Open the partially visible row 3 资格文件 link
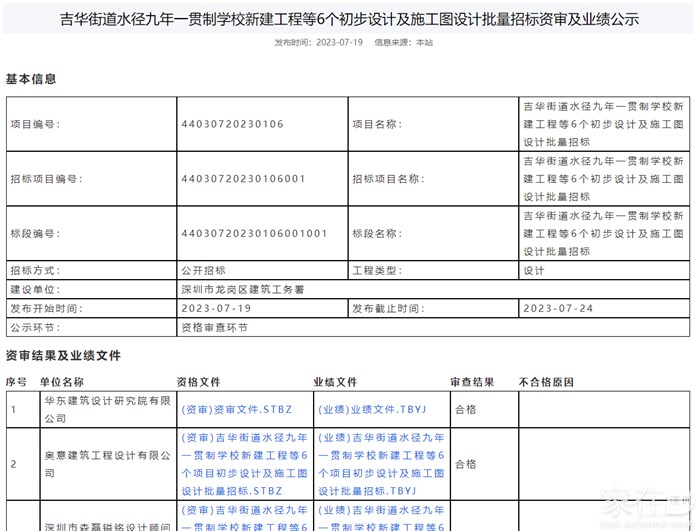 (243, 517)
